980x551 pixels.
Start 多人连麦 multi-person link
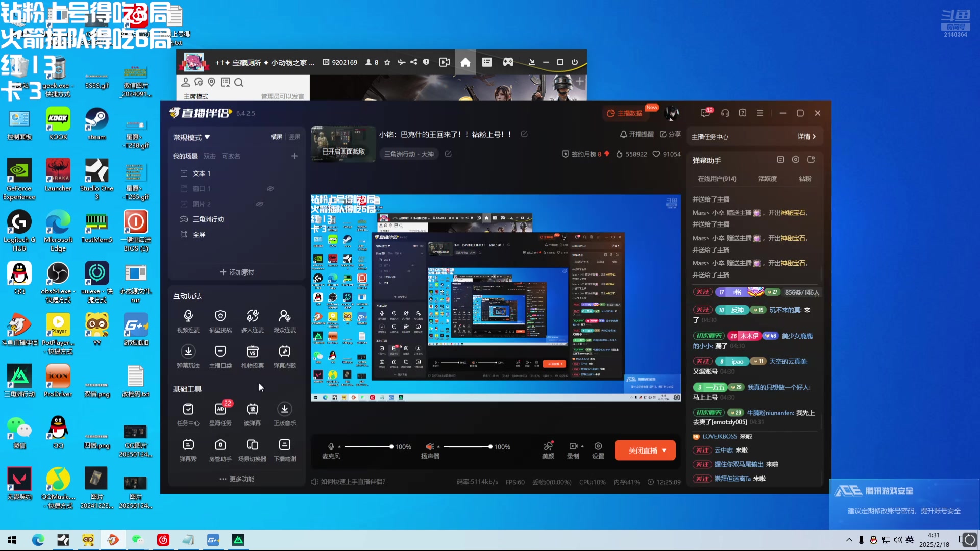click(253, 321)
